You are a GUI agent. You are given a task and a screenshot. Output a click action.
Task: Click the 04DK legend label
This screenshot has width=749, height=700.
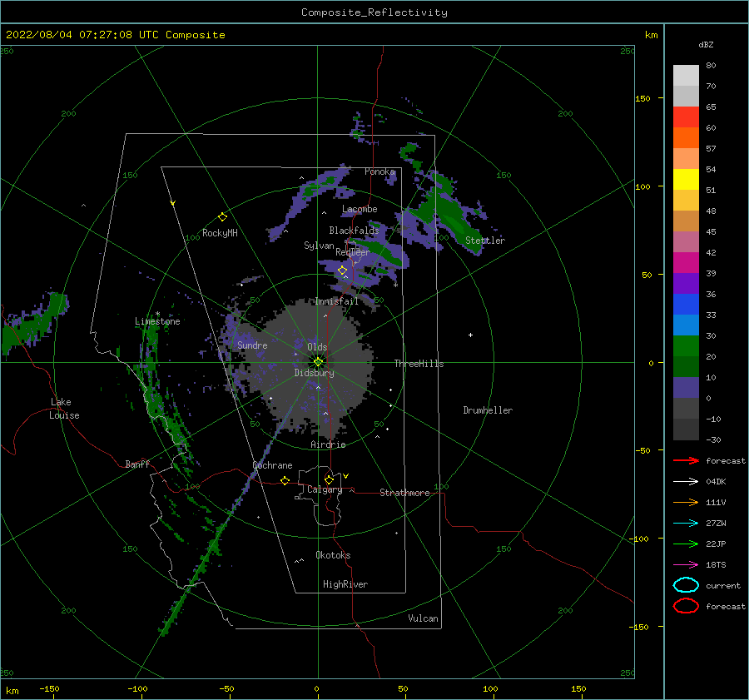coord(716,482)
